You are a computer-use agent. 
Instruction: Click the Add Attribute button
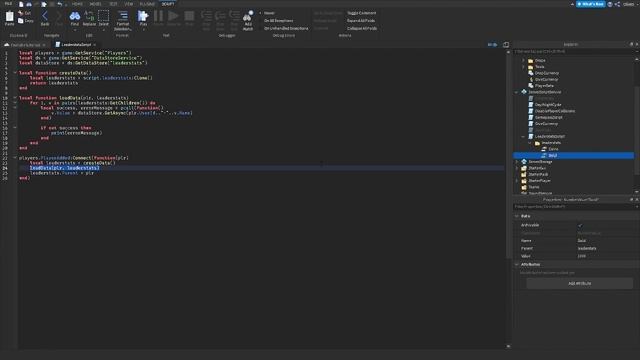click(x=580, y=283)
